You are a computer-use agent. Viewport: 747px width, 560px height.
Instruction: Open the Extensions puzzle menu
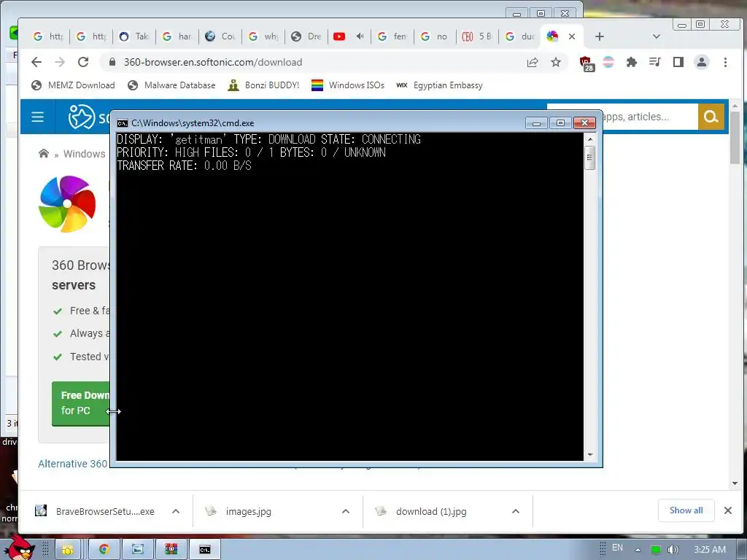632,62
